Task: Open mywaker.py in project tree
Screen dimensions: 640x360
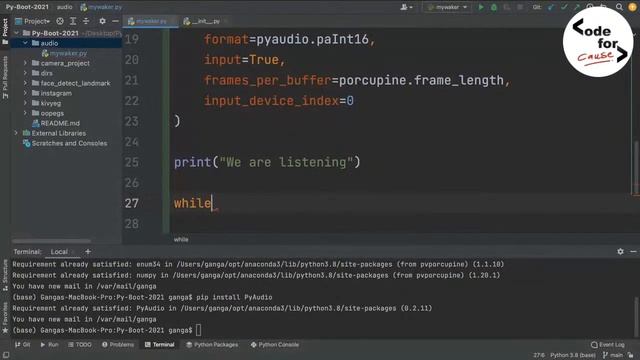Action: point(64,53)
